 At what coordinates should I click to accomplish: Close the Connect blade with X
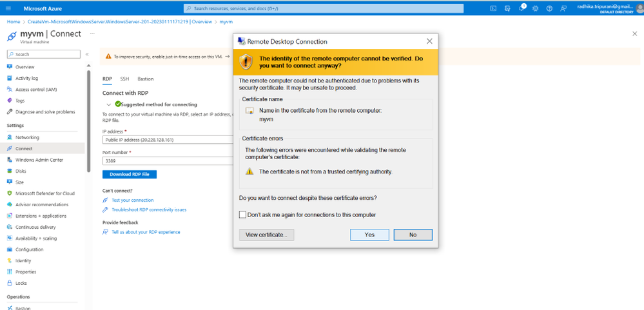pos(634,34)
